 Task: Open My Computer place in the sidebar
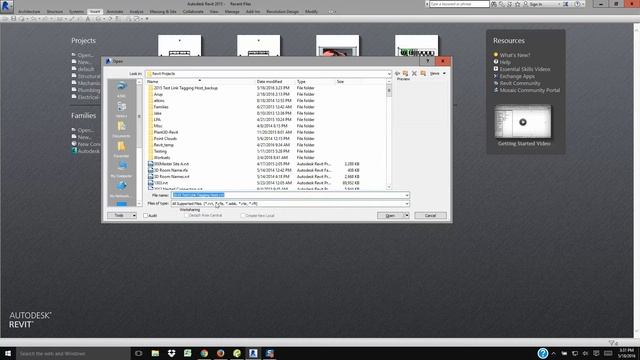[x=121, y=169]
